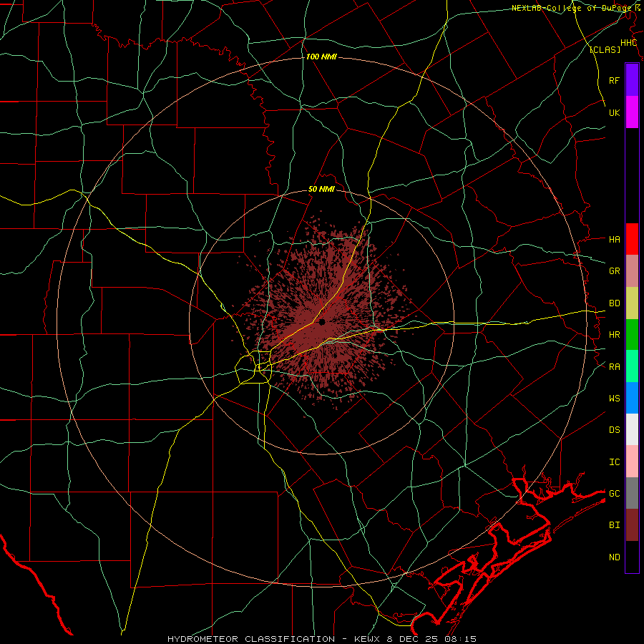The height and width of the screenshot is (644, 644).
Task: Click the dark green HR heavy rain swatch
Action: pos(632,335)
